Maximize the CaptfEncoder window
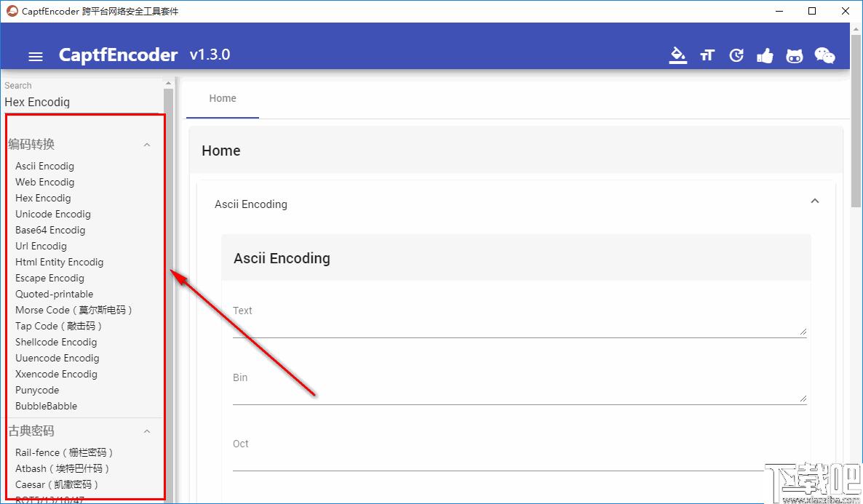The height and width of the screenshot is (504, 863). pyautogui.click(x=812, y=11)
